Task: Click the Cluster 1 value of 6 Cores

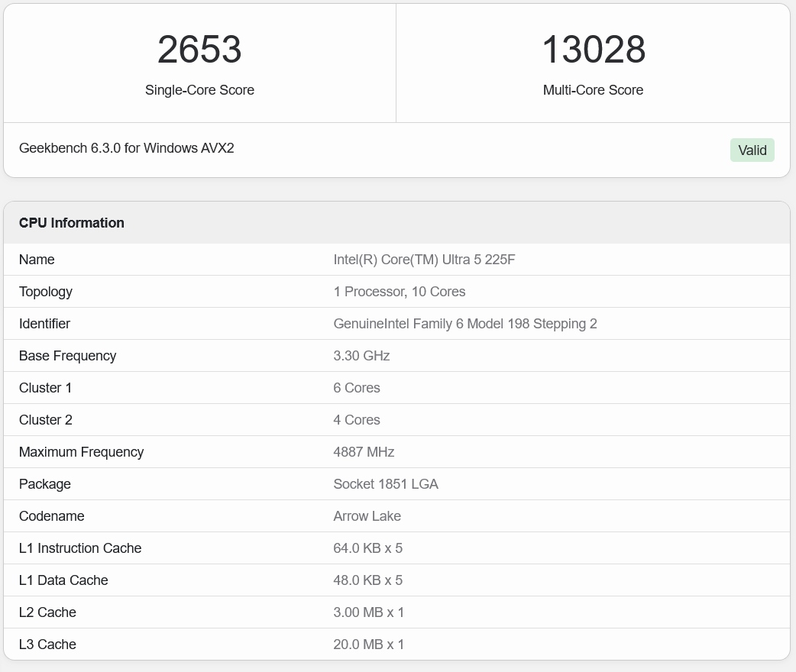Action: [356, 388]
